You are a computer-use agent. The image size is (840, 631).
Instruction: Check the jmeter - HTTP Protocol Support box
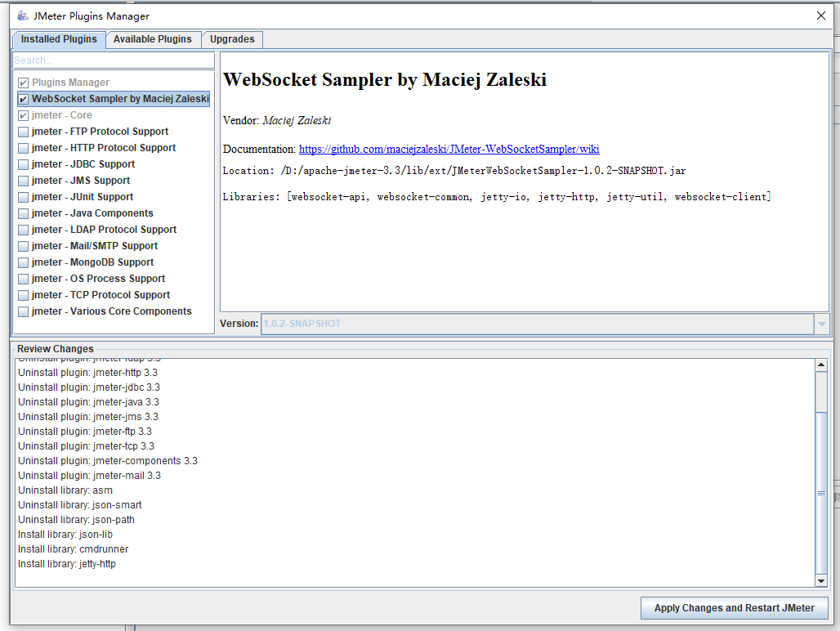tap(23, 148)
